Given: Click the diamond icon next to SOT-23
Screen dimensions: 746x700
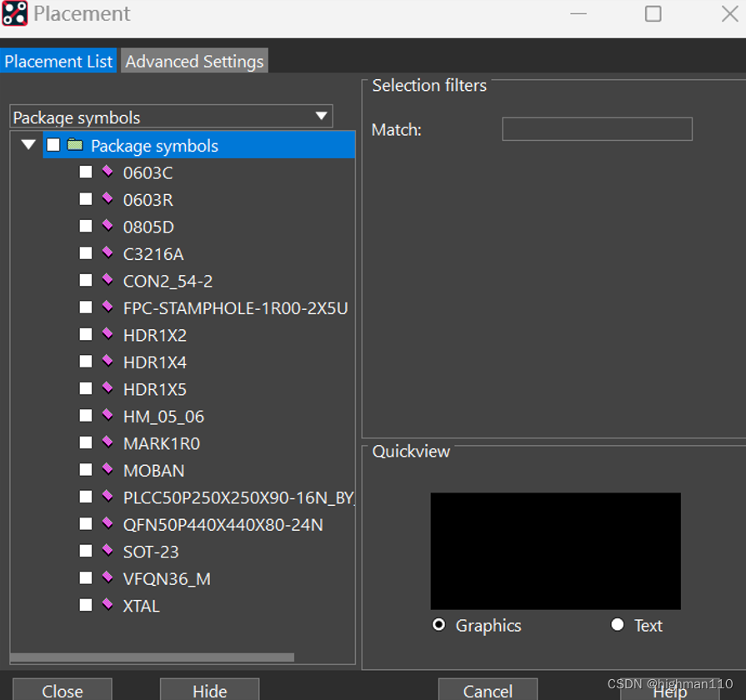Looking at the screenshot, I should [108, 551].
